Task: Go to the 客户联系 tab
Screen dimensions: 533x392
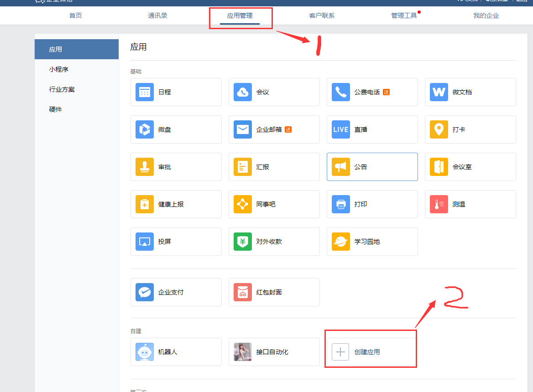Action: pos(322,15)
